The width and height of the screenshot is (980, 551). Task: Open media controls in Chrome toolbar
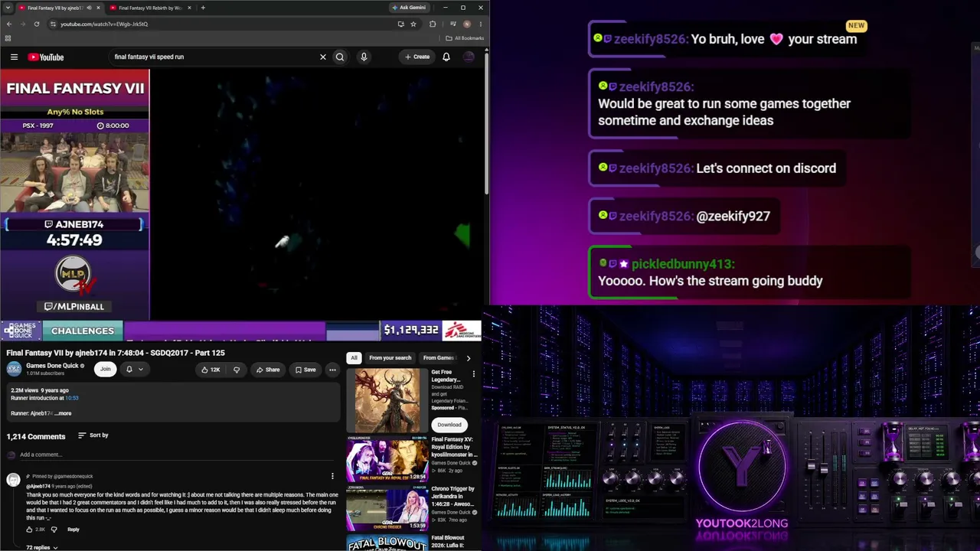coord(452,24)
